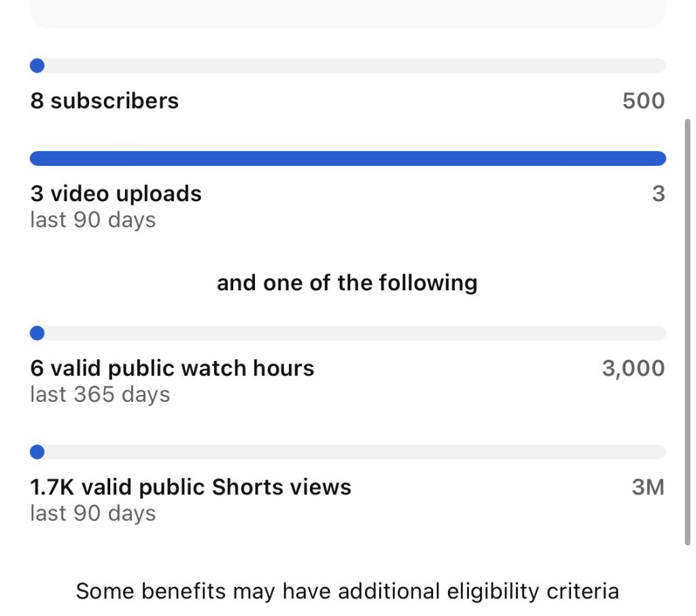Tap the gray card at the top

point(348,14)
